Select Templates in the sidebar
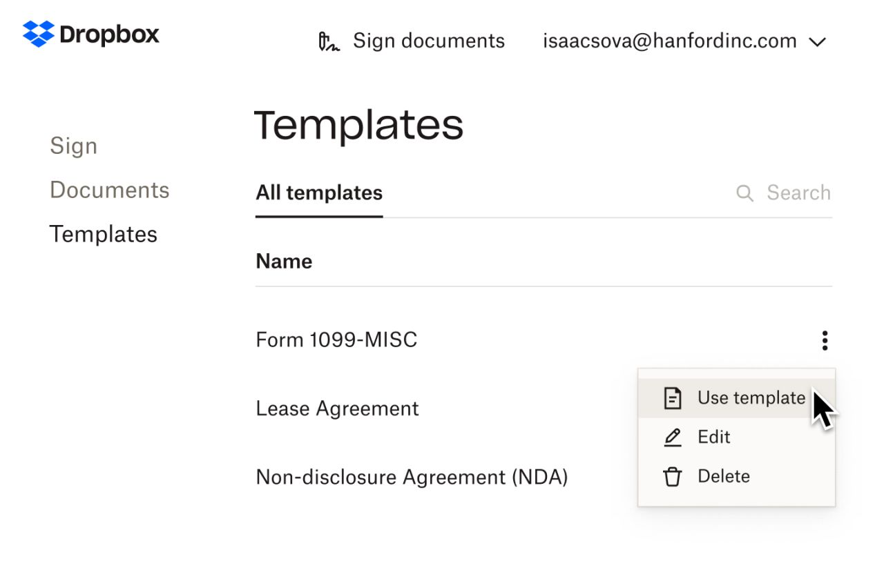Screen dimensions: 884x588 pos(103,234)
